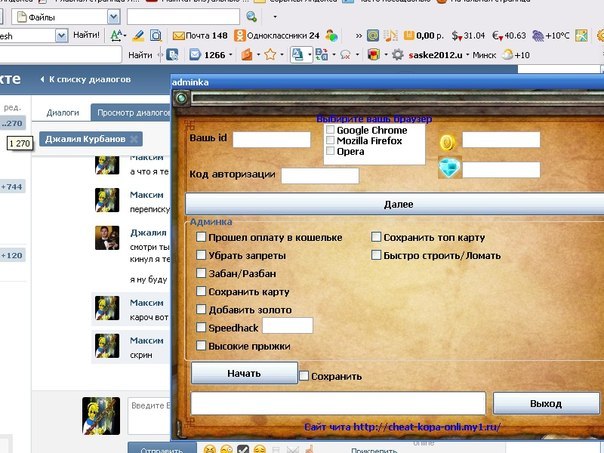
Task: Click the green orb icon in adminka header
Action: tap(181, 98)
